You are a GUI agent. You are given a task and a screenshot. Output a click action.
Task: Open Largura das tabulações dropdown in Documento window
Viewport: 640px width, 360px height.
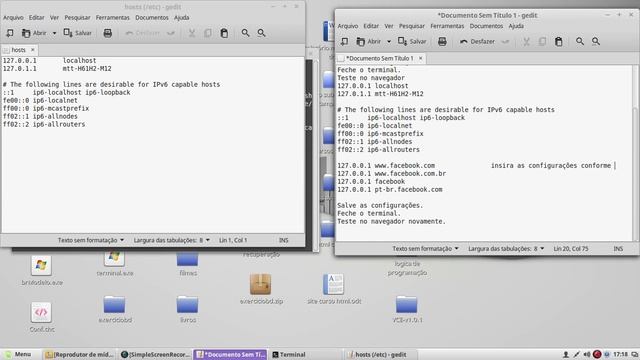[x=506, y=248]
